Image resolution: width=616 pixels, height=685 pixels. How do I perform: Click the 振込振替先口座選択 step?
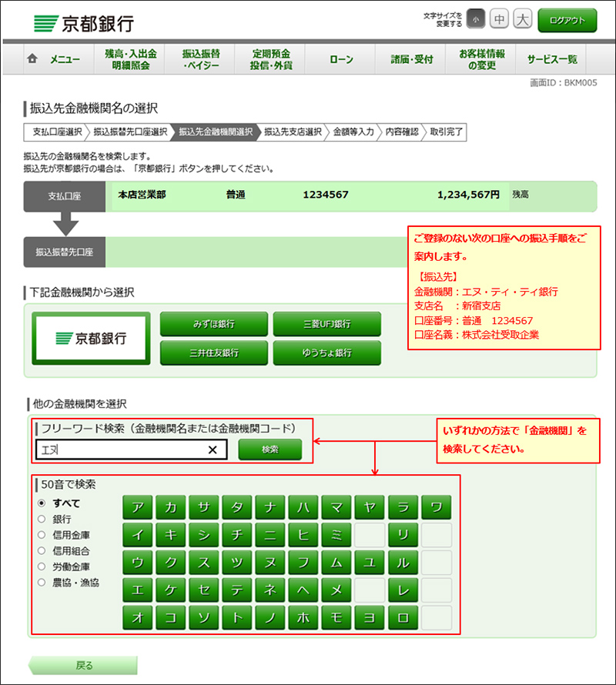[130, 132]
